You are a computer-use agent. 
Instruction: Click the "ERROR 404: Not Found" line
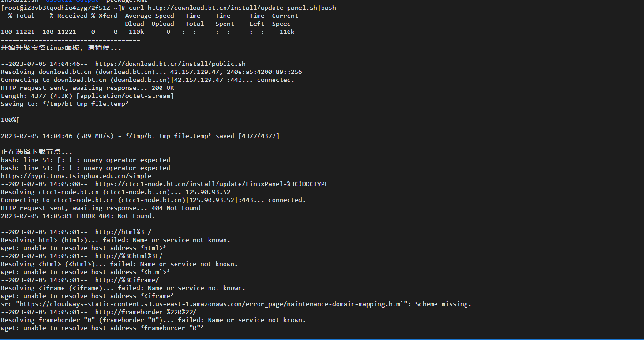[78, 216]
